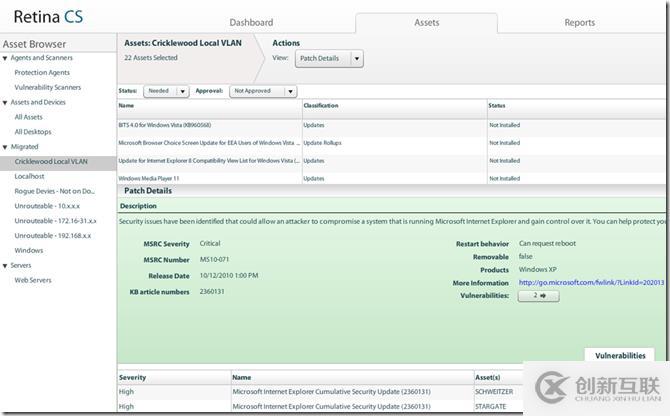The image size is (670, 416).
Task: Collapse the Agents and Scanners group
Action: (5, 58)
